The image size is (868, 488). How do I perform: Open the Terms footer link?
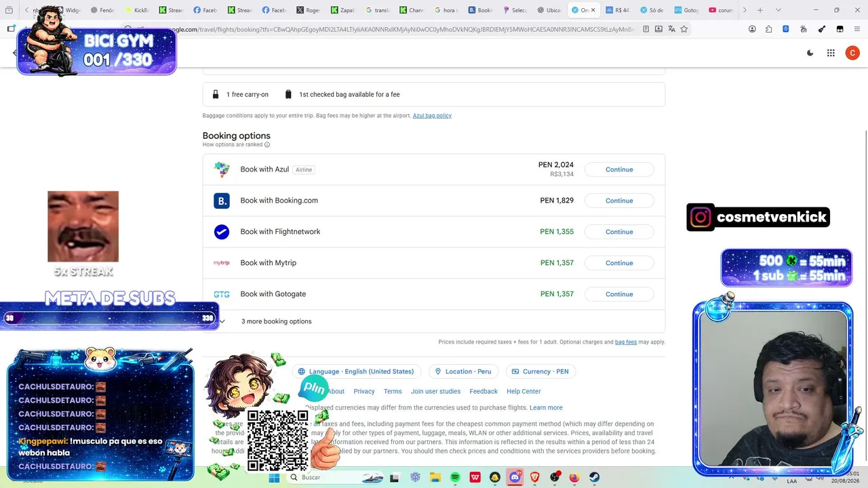pyautogui.click(x=393, y=391)
